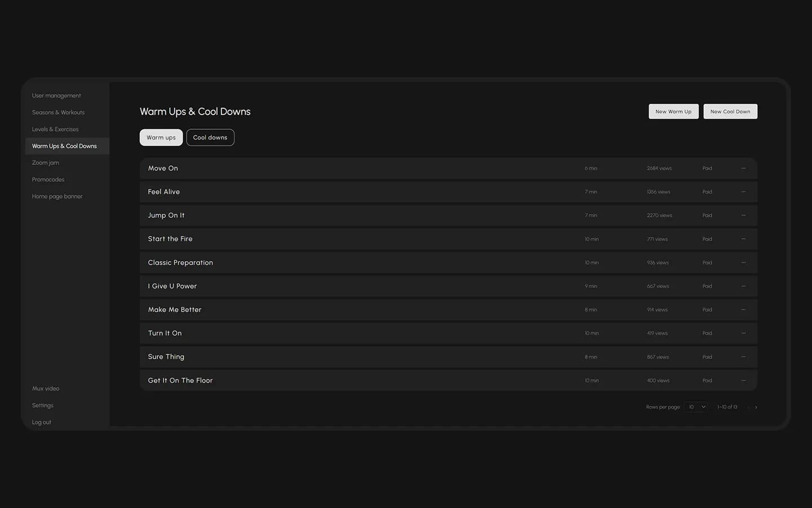Open more options for Jump On It
The height and width of the screenshot is (508, 812).
point(743,216)
